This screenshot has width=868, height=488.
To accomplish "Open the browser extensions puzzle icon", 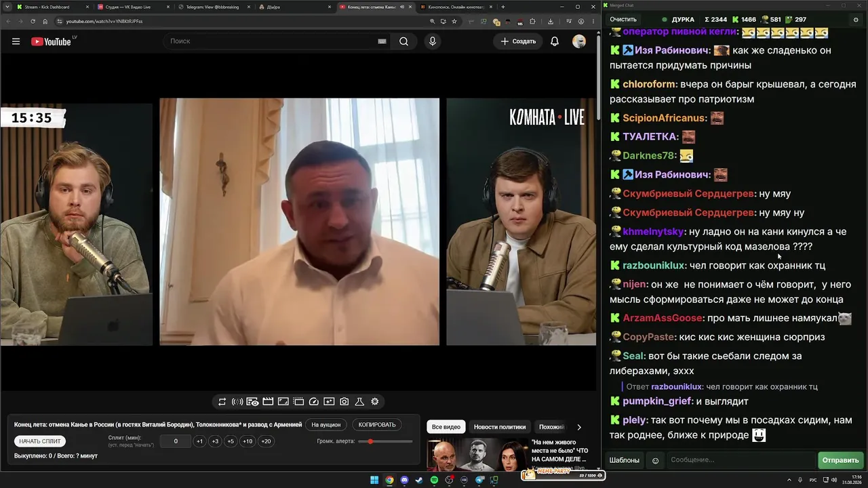I will coord(532,21).
